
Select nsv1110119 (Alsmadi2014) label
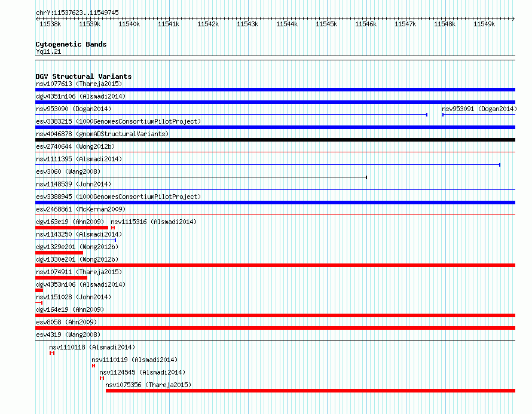(134, 360)
